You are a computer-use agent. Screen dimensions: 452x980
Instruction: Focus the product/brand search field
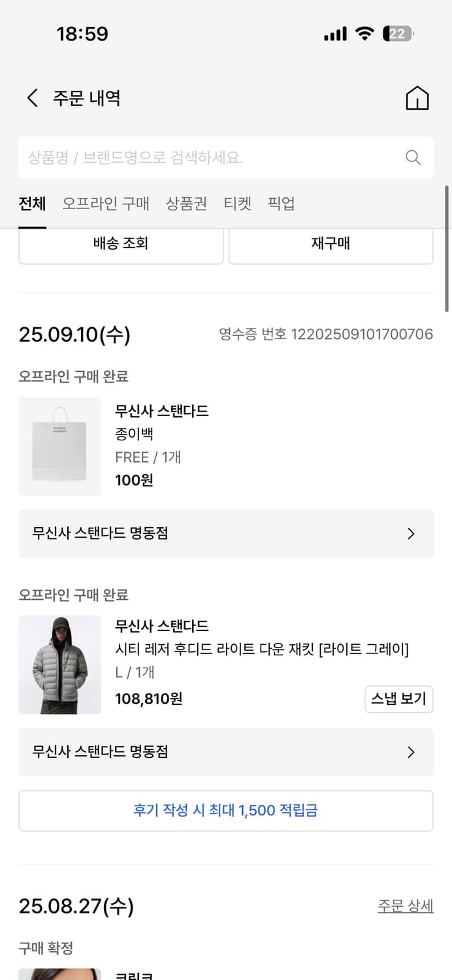209,157
